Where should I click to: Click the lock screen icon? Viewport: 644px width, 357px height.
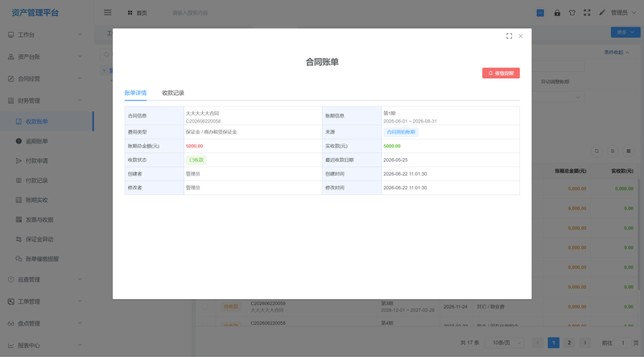pyautogui.click(x=557, y=13)
